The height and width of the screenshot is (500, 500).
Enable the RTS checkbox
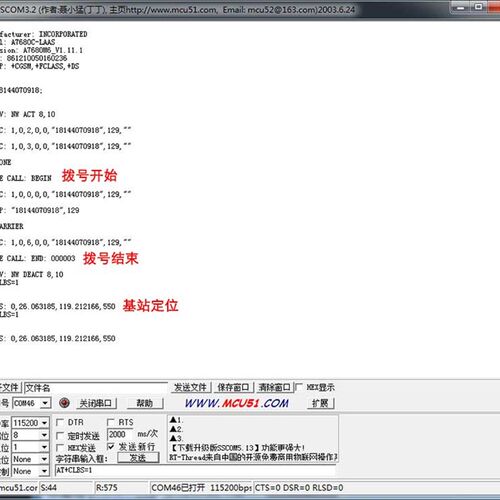[110, 422]
